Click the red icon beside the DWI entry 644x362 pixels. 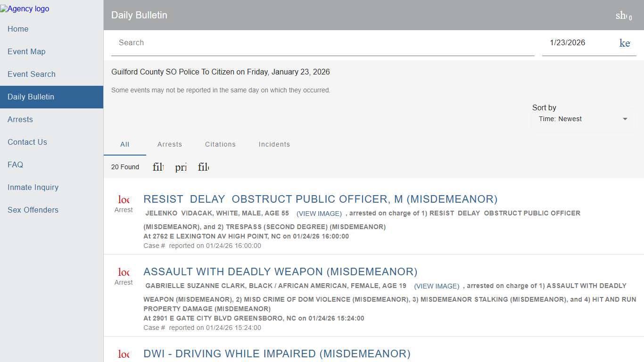tap(124, 354)
